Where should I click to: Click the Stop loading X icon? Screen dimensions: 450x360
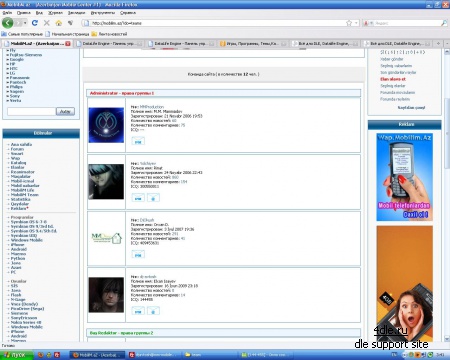[47, 23]
